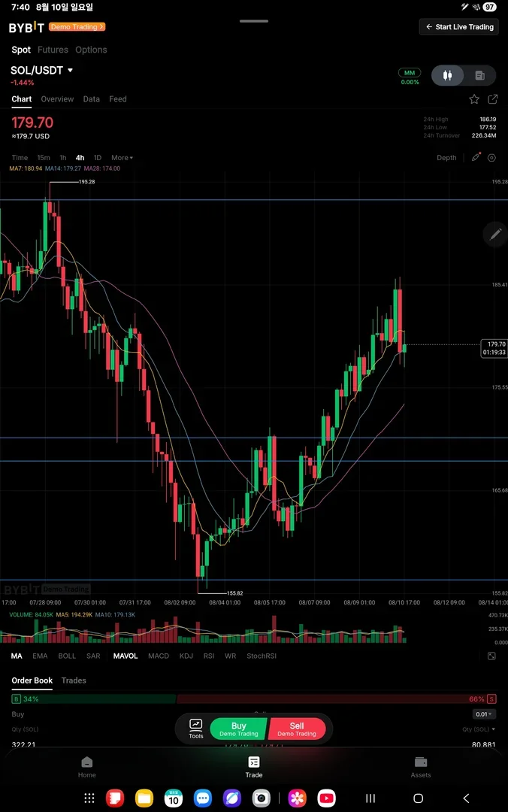Select the candlestick chart view icon
508x812 pixels.
[x=447, y=76]
